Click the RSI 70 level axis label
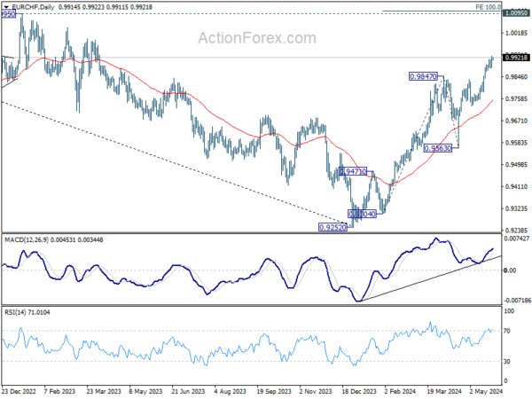 [x=506, y=331]
